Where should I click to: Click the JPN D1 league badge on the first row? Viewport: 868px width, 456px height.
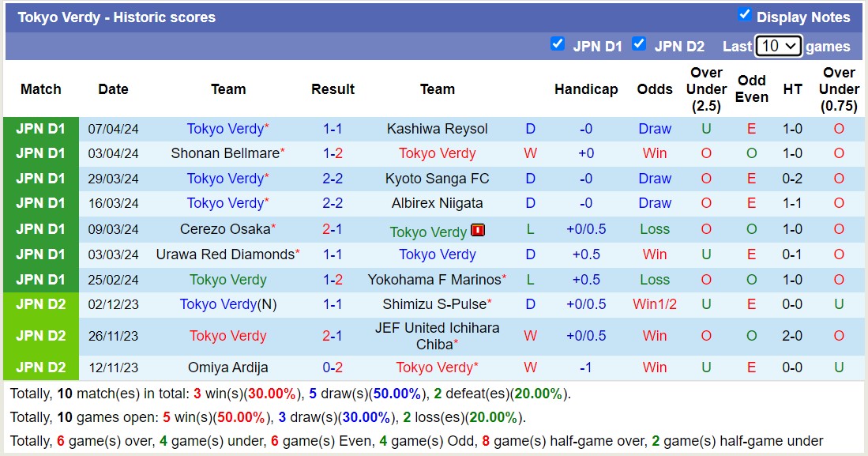point(40,128)
